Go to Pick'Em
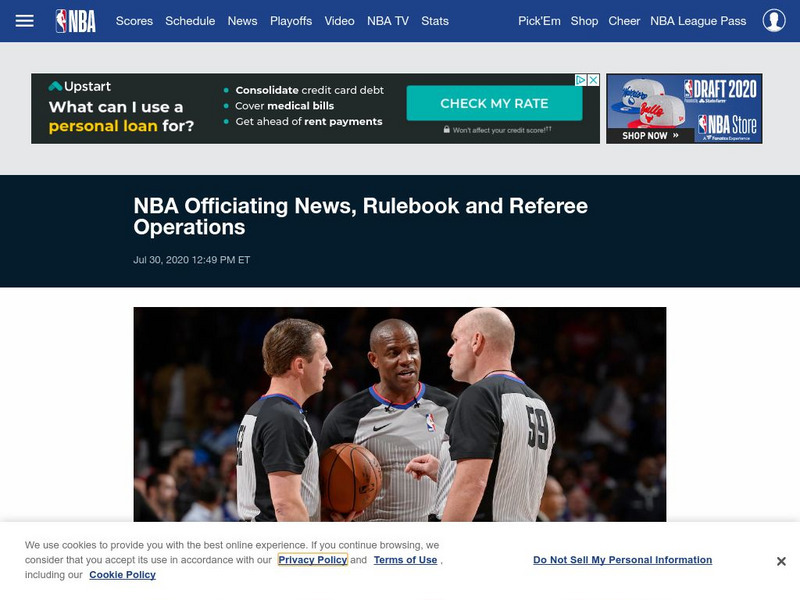 point(539,21)
